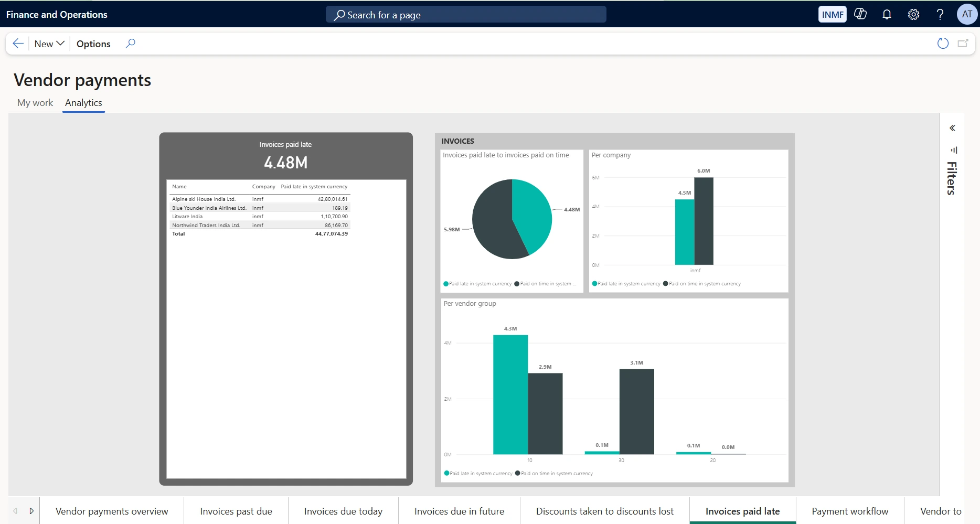Click the dark 6.0M bar in Per company

pyautogui.click(x=704, y=221)
